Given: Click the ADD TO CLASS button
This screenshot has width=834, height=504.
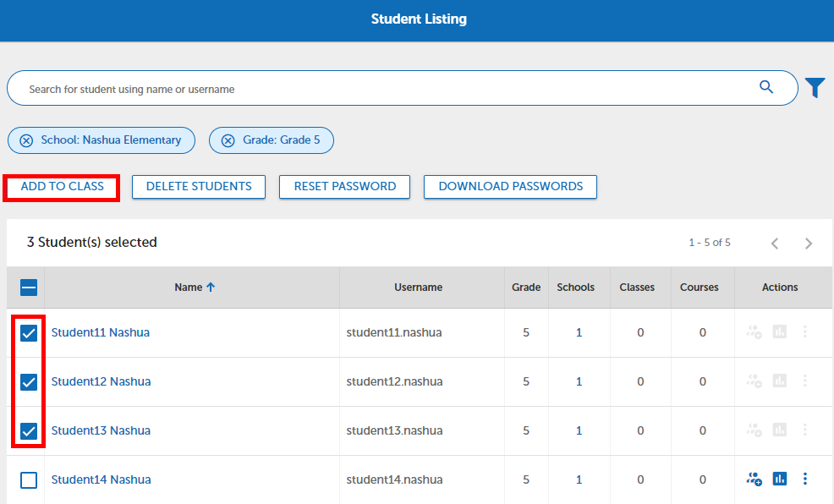Looking at the screenshot, I should click(60, 187).
